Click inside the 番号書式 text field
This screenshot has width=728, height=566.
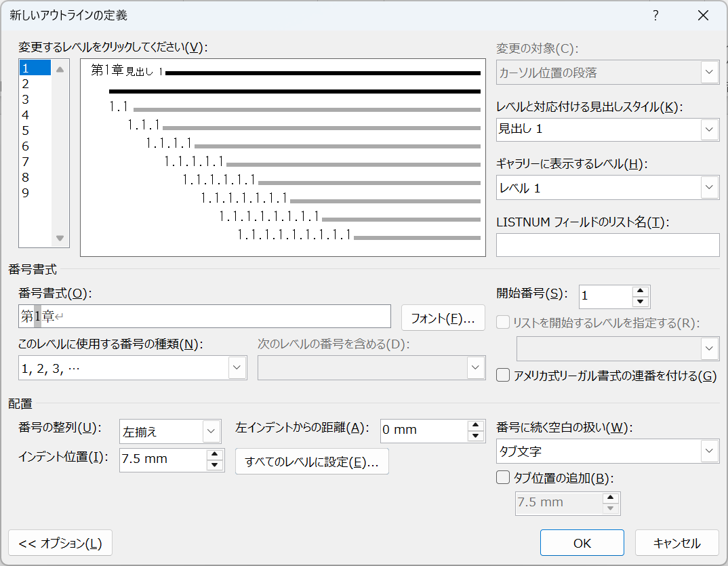(203, 316)
